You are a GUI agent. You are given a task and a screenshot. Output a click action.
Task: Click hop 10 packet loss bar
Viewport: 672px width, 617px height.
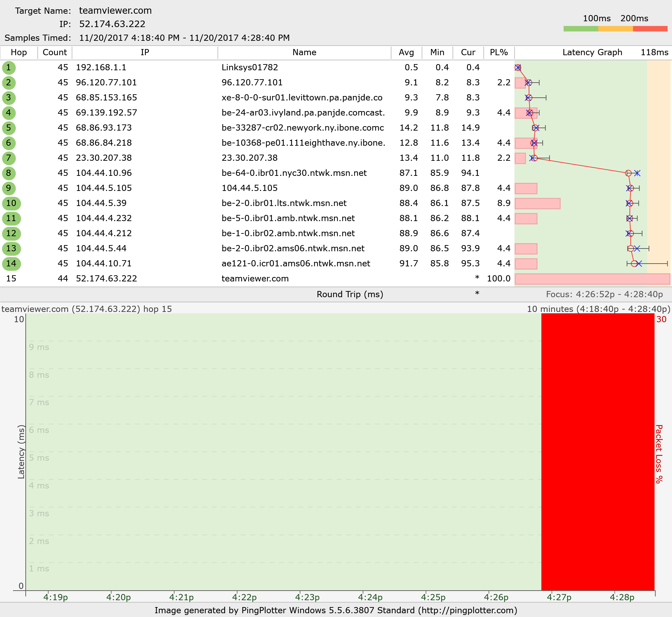(x=537, y=204)
